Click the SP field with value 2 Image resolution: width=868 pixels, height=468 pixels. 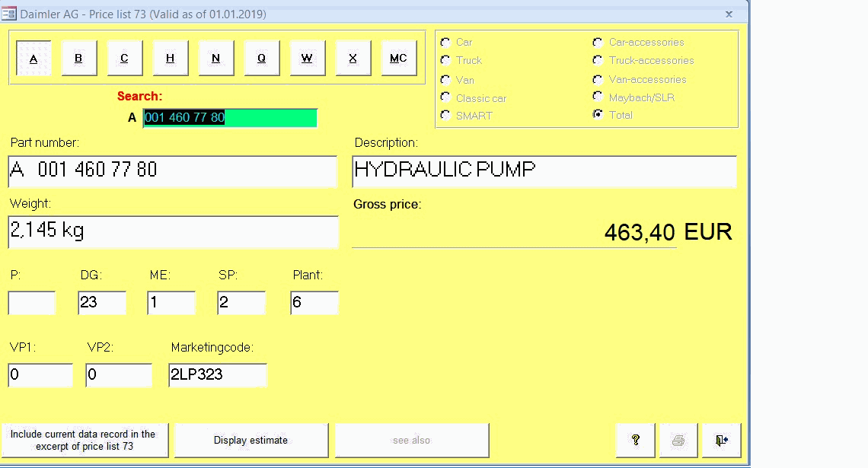[241, 303]
